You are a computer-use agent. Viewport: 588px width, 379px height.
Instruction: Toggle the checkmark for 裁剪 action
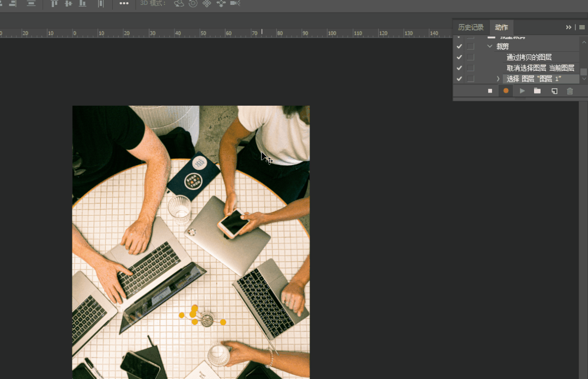pos(459,47)
